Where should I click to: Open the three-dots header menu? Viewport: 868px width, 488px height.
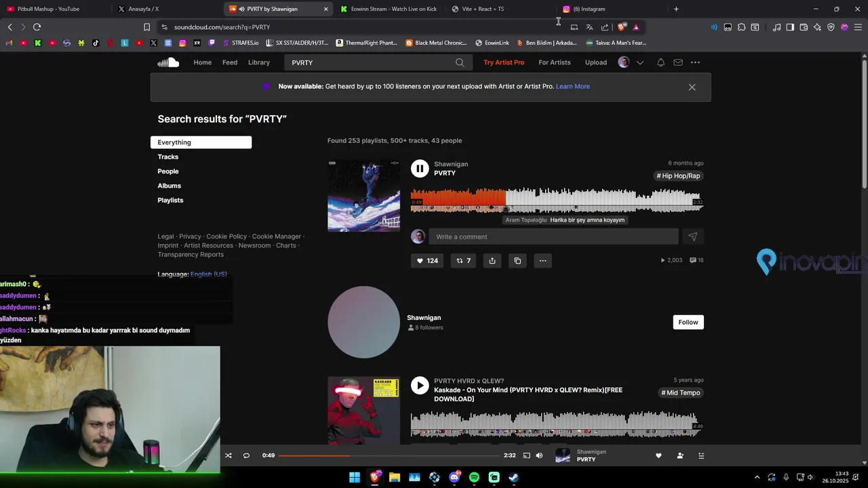[695, 62]
